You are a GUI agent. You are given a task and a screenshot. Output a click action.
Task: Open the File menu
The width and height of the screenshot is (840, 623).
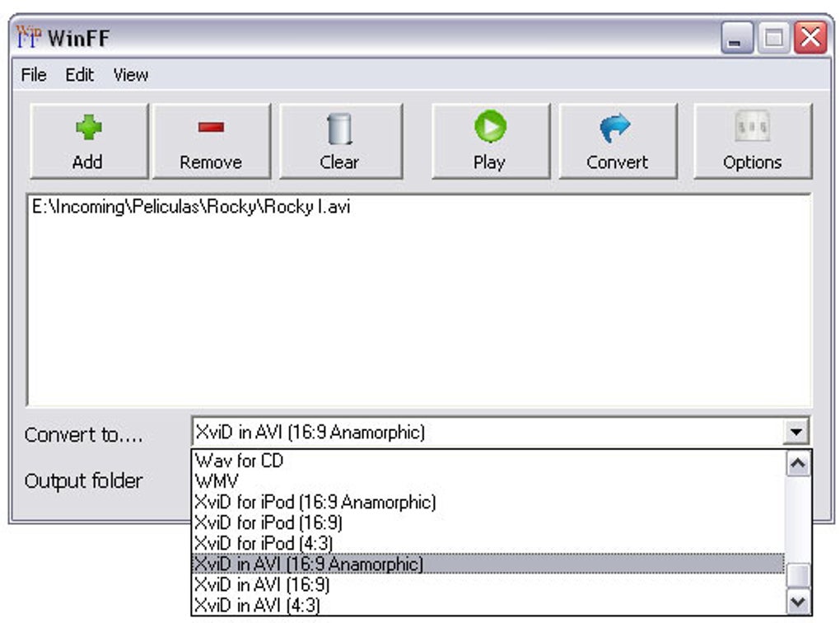[34, 74]
